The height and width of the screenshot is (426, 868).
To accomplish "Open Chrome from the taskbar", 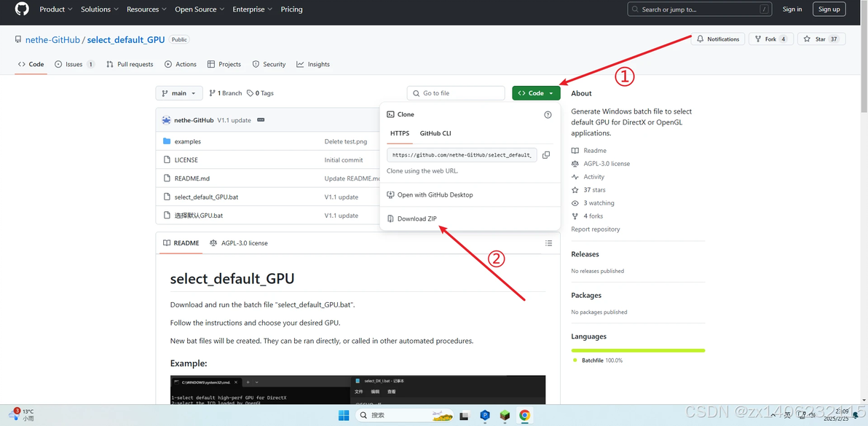I will [x=524, y=415].
